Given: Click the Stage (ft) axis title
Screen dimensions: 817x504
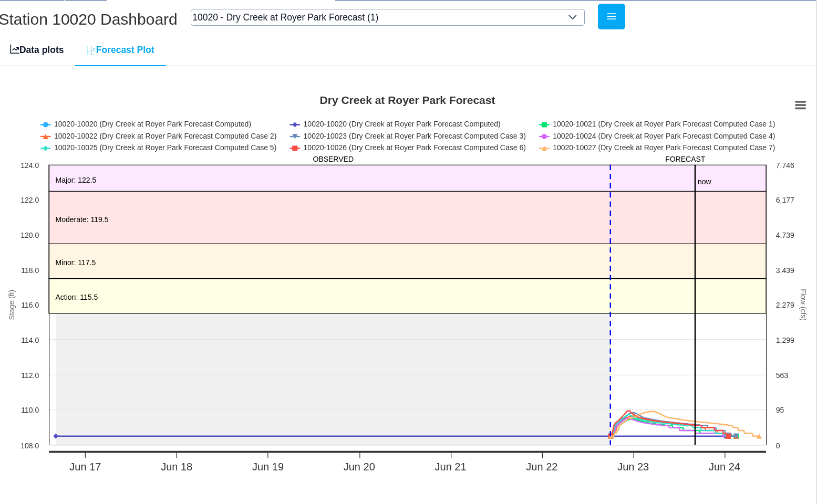Looking at the screenshot, I should 12,305.
